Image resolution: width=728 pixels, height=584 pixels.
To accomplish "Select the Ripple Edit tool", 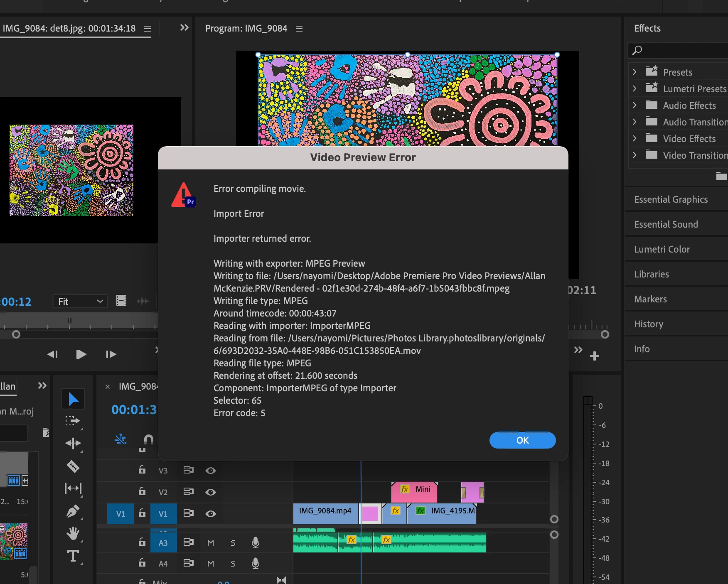I will tap(73, 444).
